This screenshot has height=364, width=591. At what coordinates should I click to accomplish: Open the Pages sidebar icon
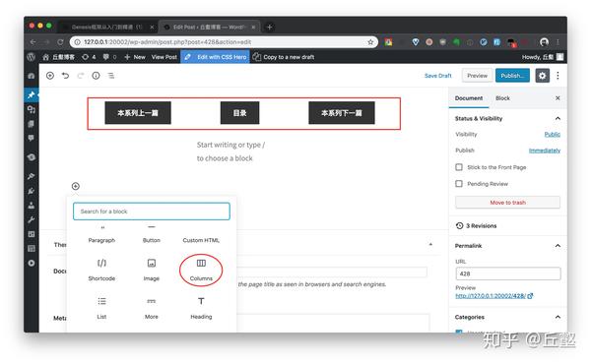click(x=32, y=124)
